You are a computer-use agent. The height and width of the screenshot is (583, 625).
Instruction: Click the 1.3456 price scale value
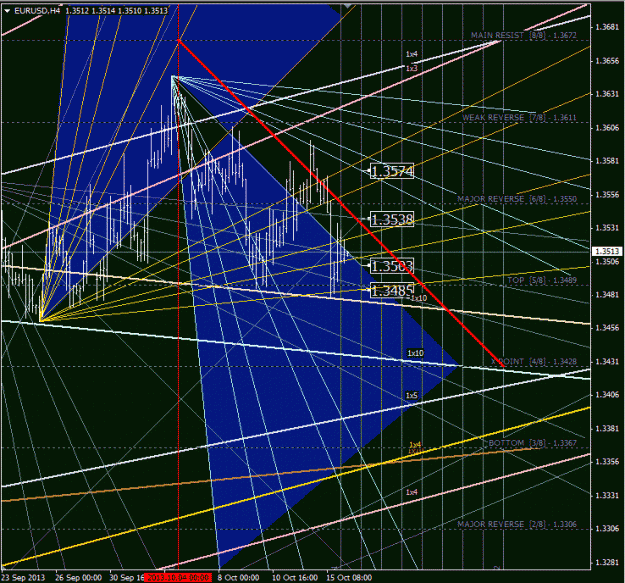tap(607, 328)
